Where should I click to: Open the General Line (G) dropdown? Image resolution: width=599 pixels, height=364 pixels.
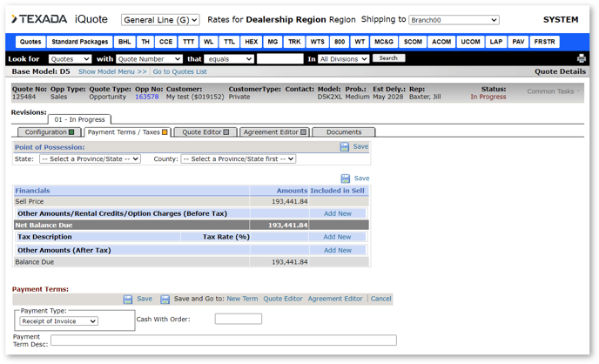[160, 20]
